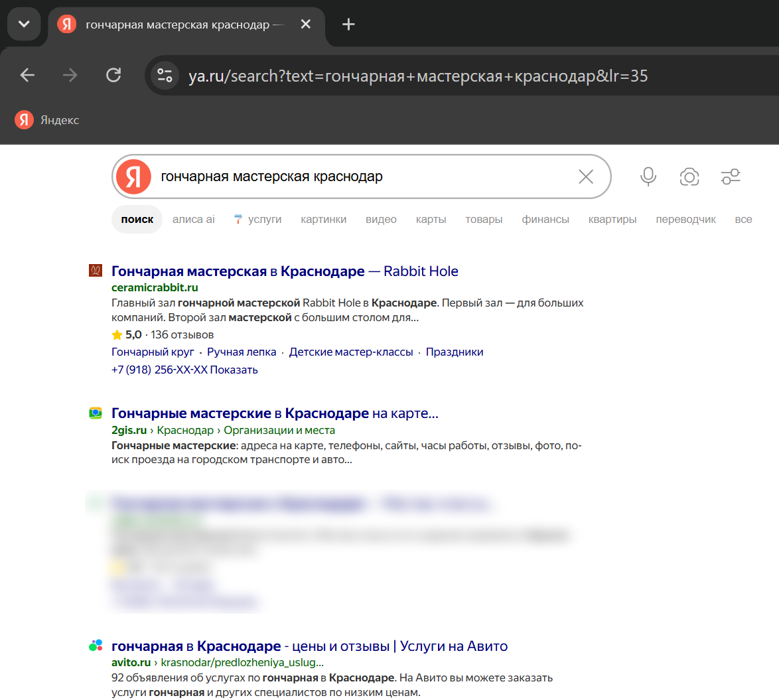Open Детские мастер-классы sitelink

[351, 352]
